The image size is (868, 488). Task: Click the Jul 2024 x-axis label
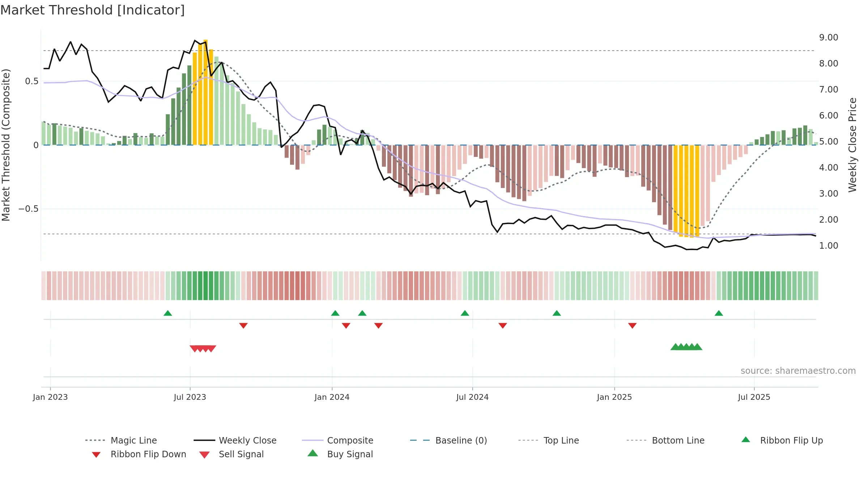(x=472, y=397)
